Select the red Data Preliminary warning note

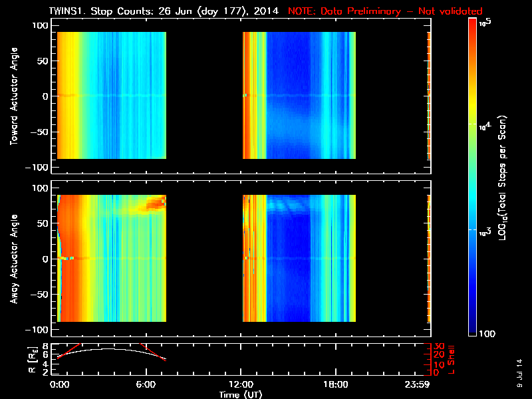(385, 11)
